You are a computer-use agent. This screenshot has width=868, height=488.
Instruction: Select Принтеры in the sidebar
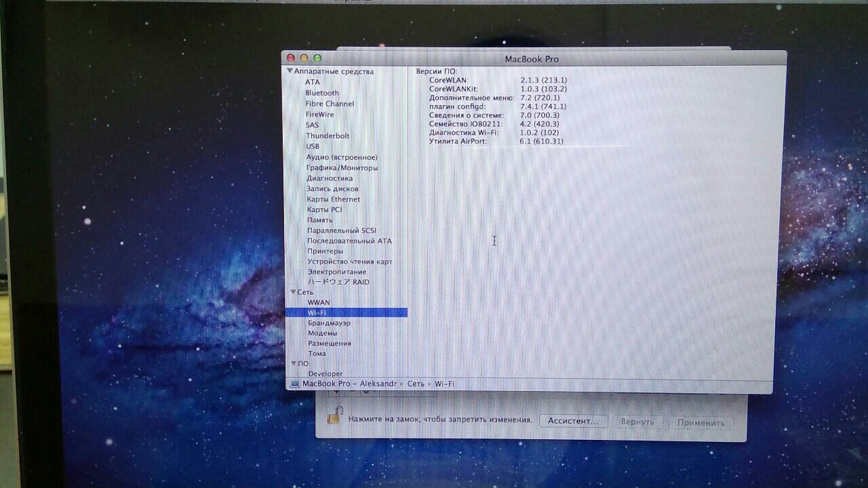(x=325, y=251)
